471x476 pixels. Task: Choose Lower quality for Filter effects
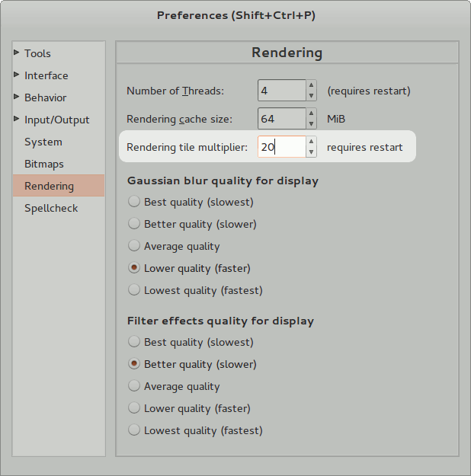[134, 408]
